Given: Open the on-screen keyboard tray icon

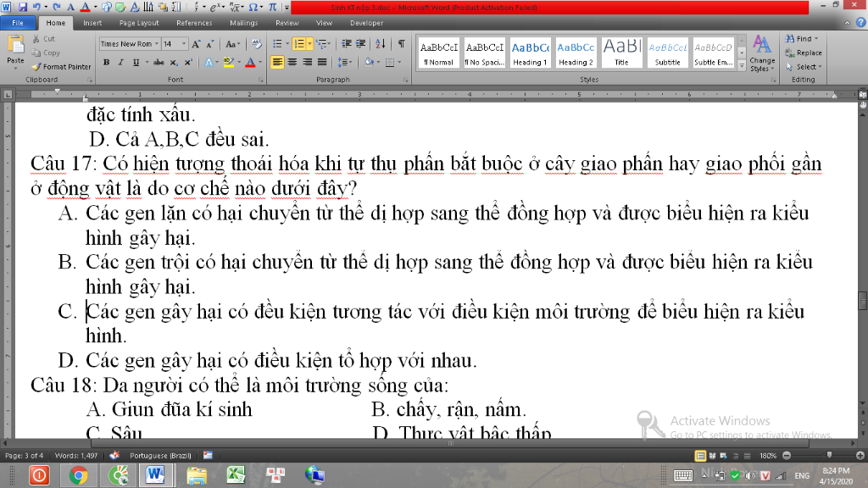Looking at the screenshot, I should (683, 475).
